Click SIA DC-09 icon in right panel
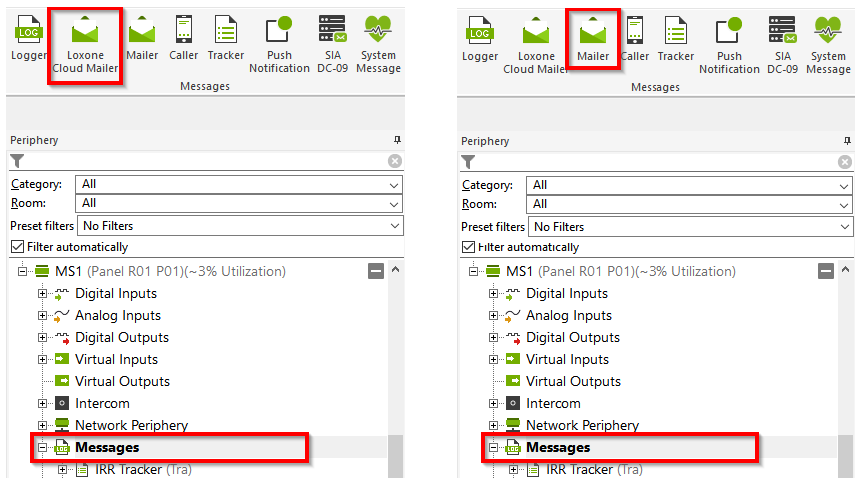 click(782, 46)
